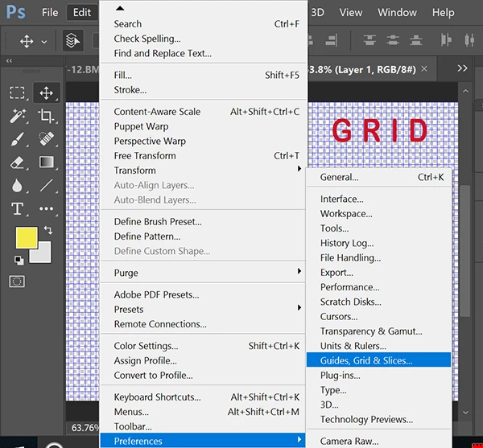Click Align bottom edges icon

(416, 40)
